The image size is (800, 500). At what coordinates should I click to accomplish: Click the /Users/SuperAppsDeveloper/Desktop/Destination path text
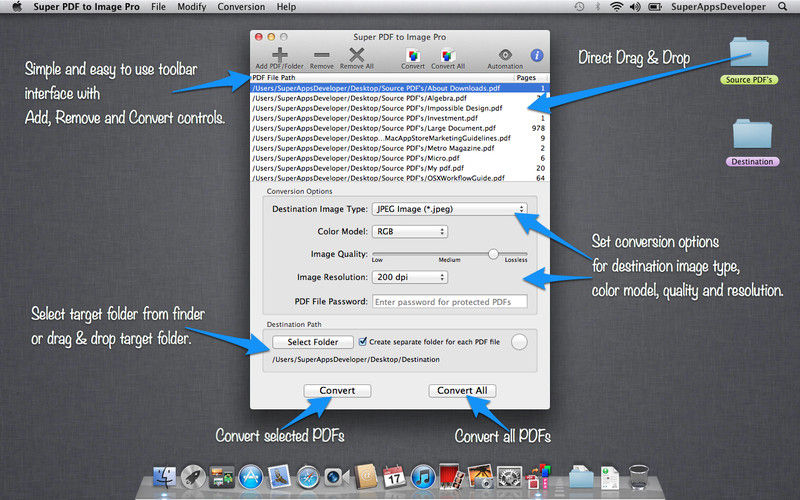click(356, 359)
